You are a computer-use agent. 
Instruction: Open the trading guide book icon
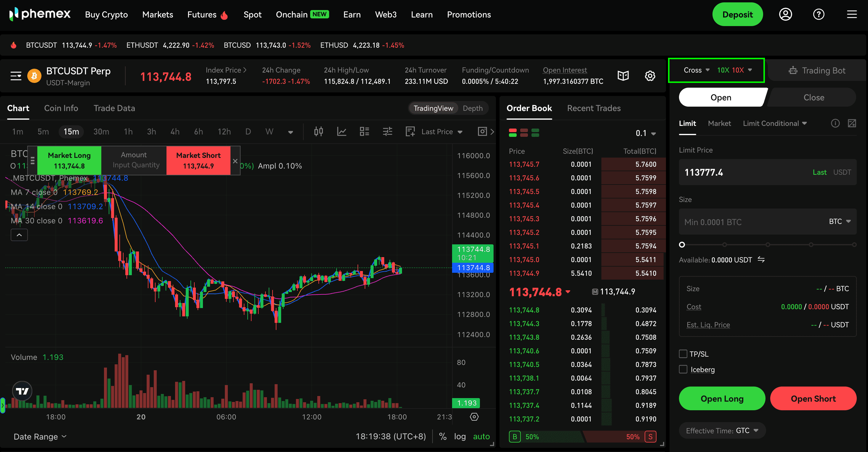pos(623,76)
